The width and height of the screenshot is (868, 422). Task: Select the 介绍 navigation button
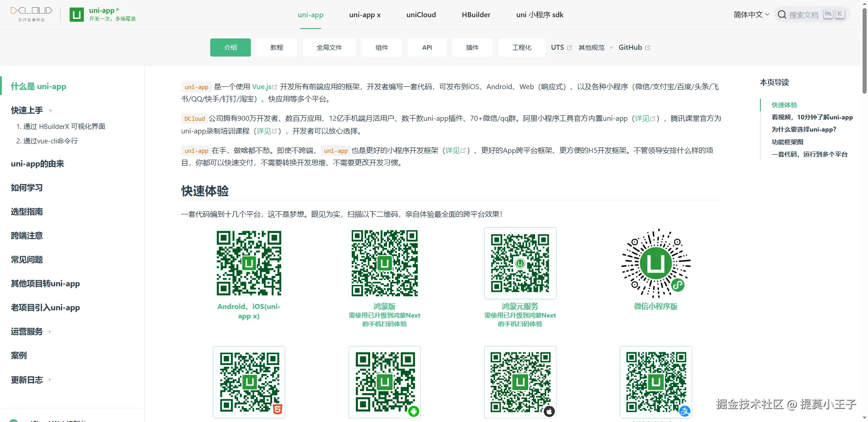(231, 47)
